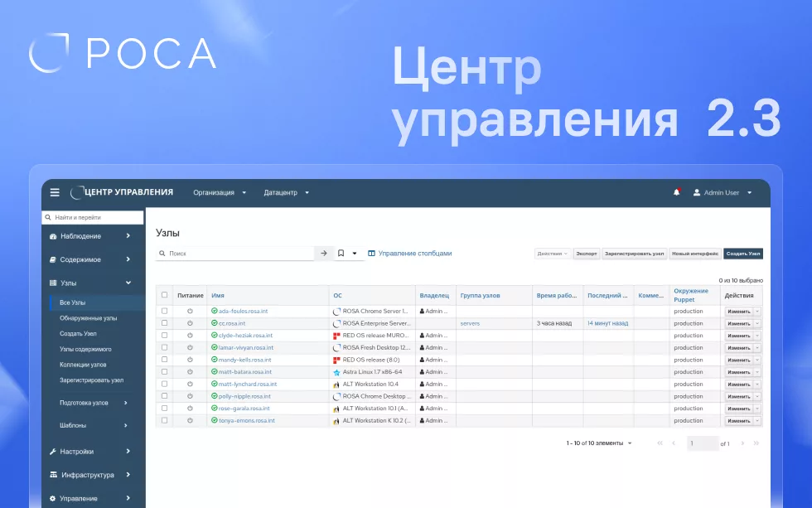Screen dimensions: 812x508
Task: Open the hamburger navigation menu
Action: 55,192
